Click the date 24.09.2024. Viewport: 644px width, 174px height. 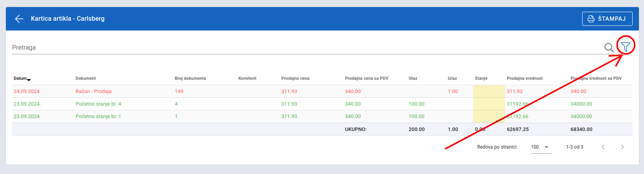pyautogui.click(x=27, y=91)
